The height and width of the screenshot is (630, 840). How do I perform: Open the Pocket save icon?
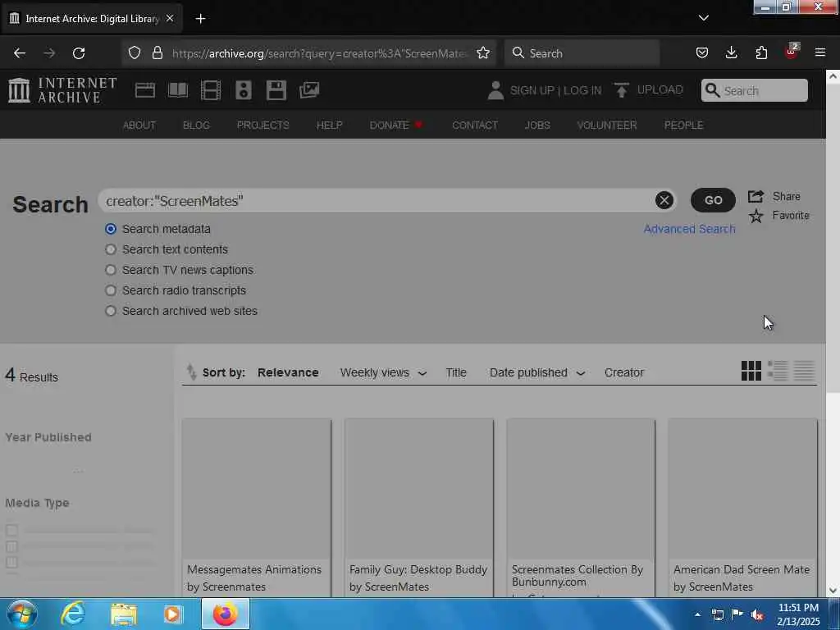point(702,53)
